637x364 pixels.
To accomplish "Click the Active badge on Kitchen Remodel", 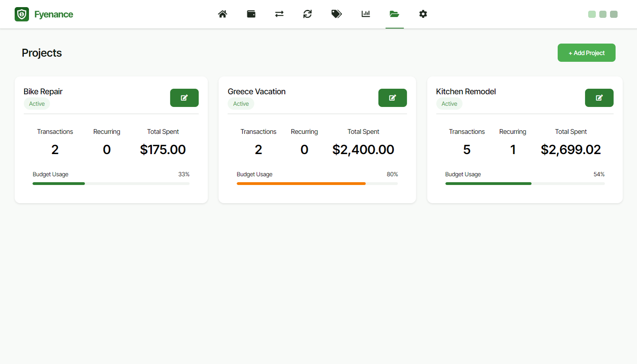I will click(449, 103).
